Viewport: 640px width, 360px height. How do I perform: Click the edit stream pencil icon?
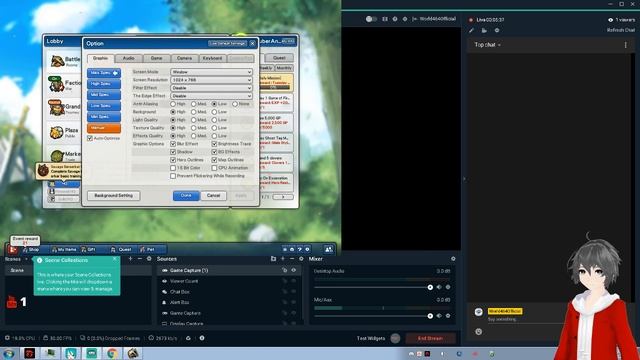tap(471, 30)
